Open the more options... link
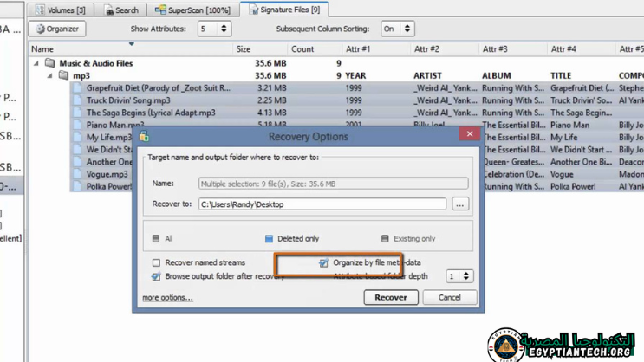 [x=167, y=298]
